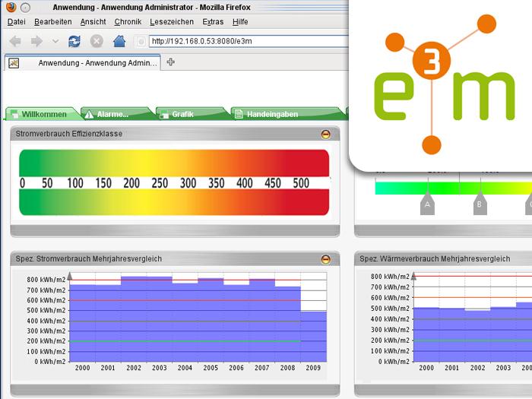Open the Datei menu
The image size is (532, 399).
tap(17, 22)
